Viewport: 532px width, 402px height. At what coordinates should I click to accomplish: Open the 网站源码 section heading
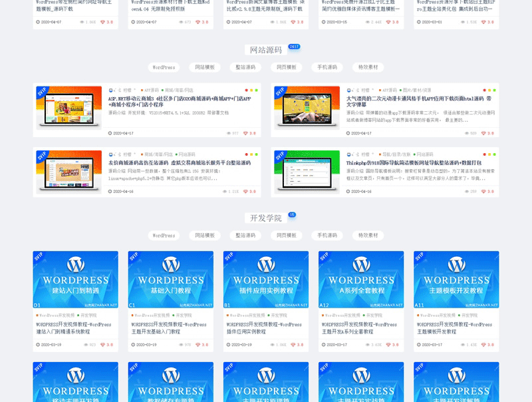[x=266, y=50]
